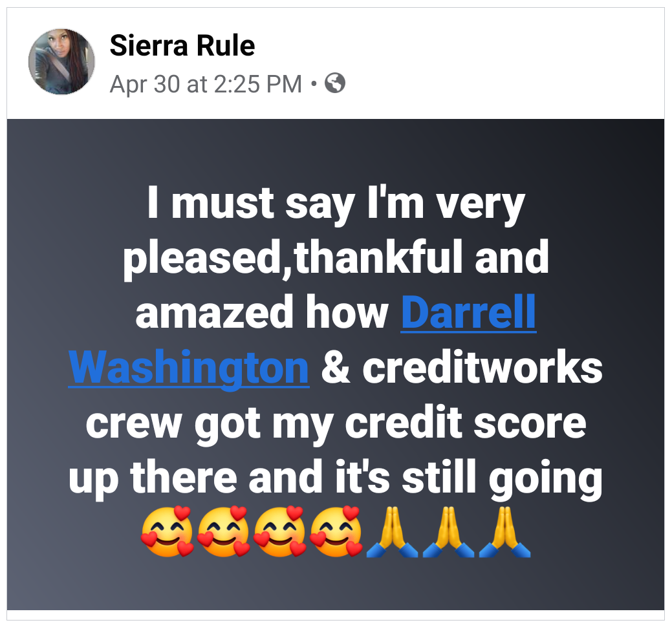Click the middle praying hands emoji

tap(448, 532)
